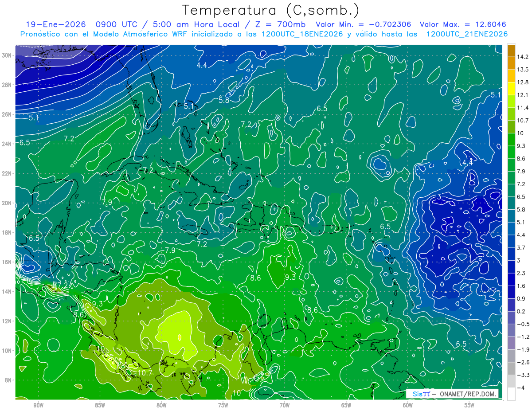The width and height of the screenshot is (532, 411).
Task: Click the "85W" longitude axis label
Action: click(100, 405)
